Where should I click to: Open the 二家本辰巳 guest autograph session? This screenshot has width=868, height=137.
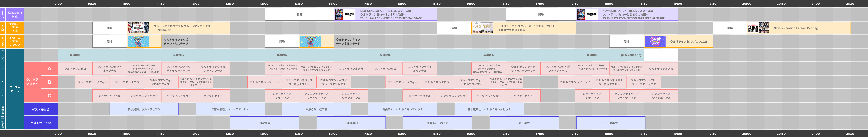pyautogui.click(x=351, y=123)
